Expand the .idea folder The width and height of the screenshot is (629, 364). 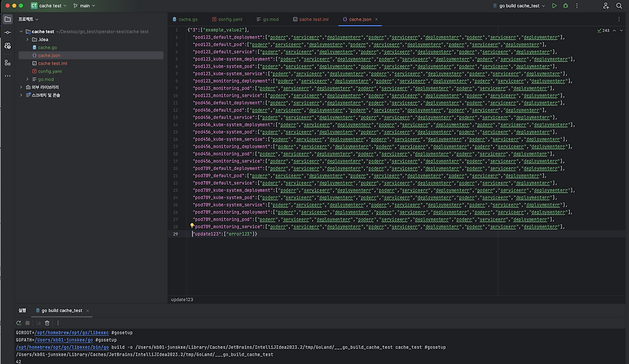tap(28, 39)
